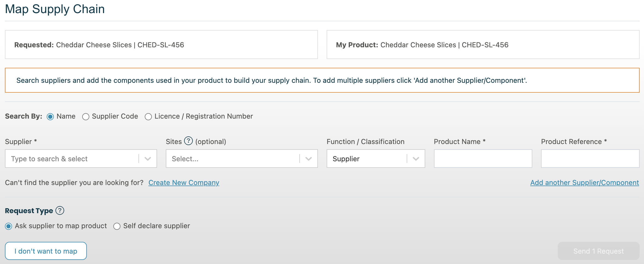Select the Name search option
Viewport: 644px width, 264px height.
coord(50,117)
